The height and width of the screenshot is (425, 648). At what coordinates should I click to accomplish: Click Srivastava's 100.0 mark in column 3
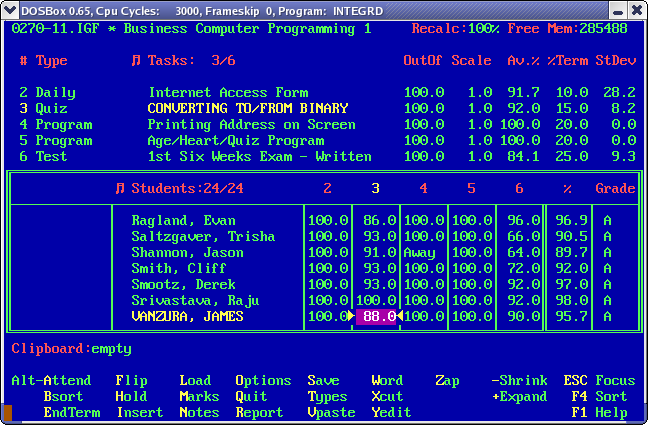[376, 301]
